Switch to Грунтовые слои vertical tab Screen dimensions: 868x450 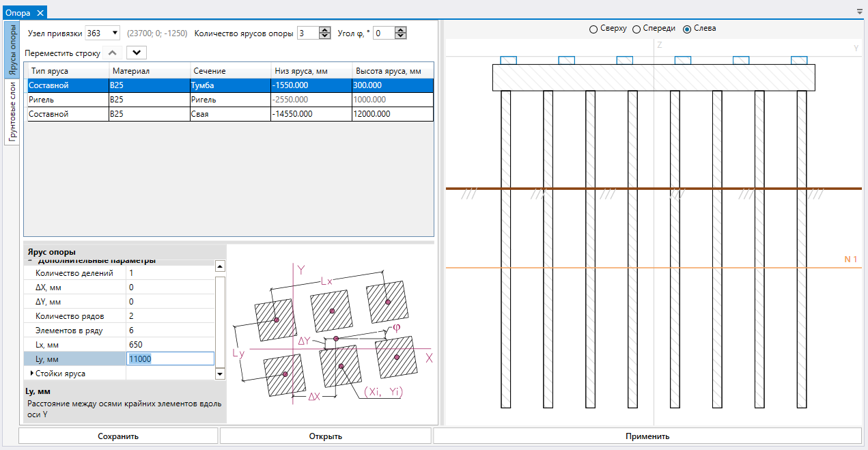pos(12,112)
